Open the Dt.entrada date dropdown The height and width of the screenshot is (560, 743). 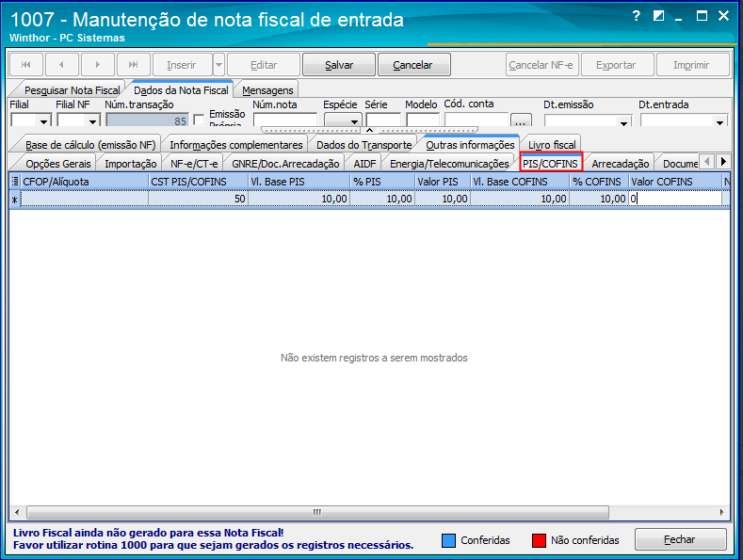click(719, 122)
